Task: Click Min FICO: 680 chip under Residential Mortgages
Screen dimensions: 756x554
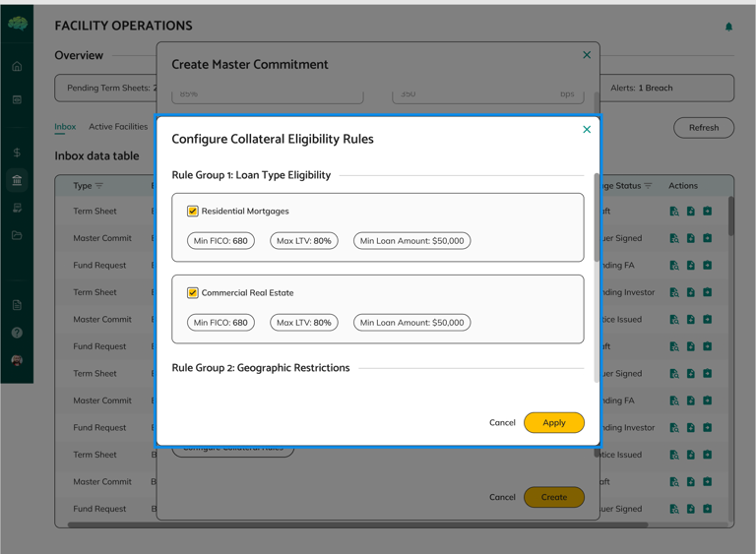Action: [x=220, y=240]
